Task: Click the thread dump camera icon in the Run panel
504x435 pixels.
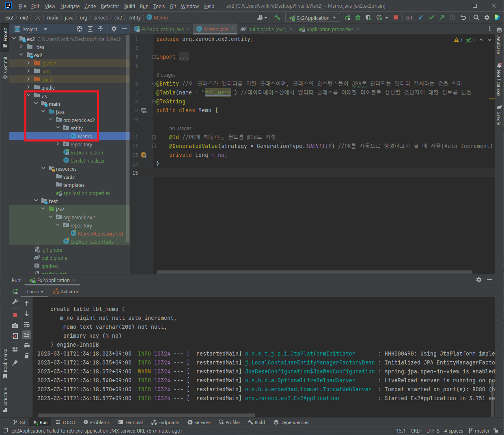Action: (15, 325)
